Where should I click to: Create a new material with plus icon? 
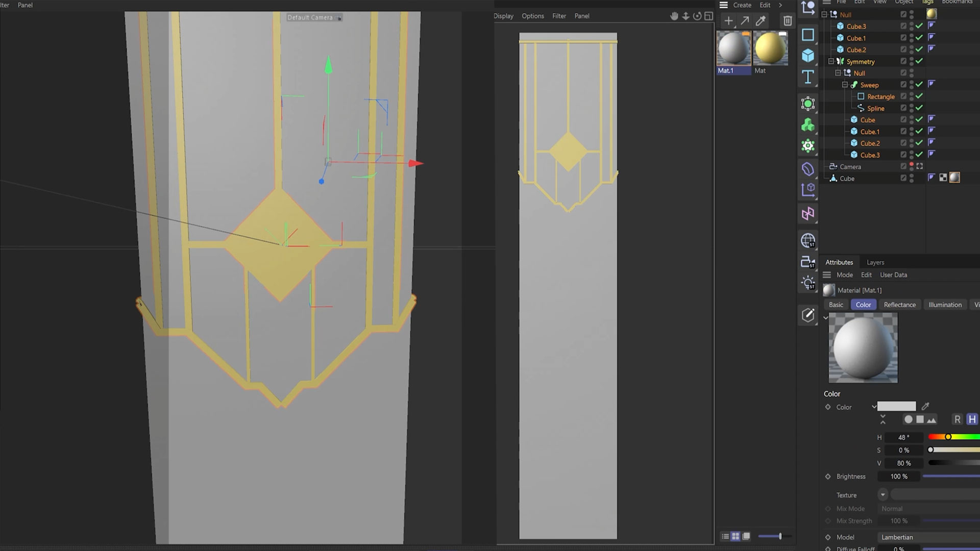click(728, 21)
